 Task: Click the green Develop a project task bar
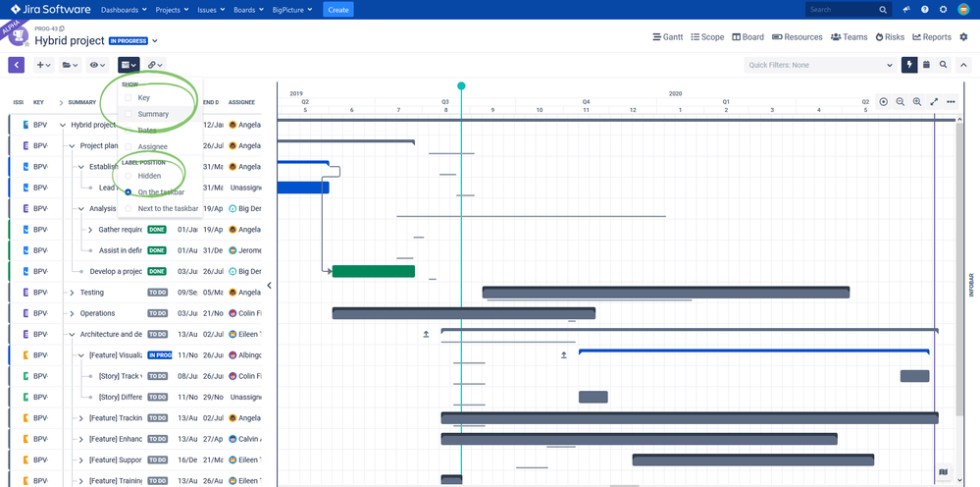pyautogui.click(x=374, y=271)
